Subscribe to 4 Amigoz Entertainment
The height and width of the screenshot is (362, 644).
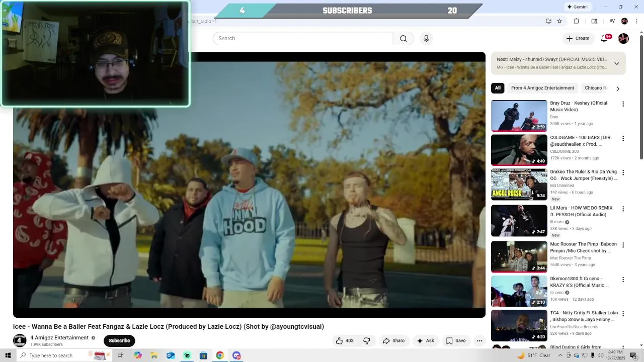(x=119, y=341)
